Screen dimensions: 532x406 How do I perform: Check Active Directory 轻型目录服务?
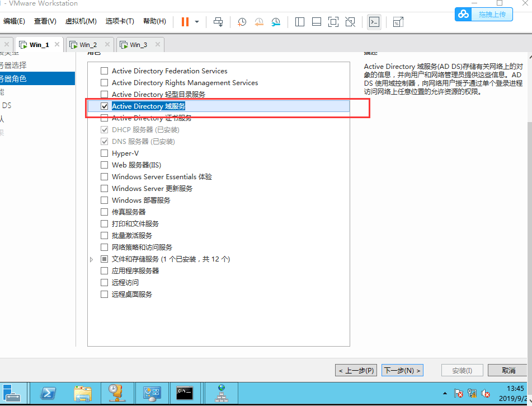pyautogui.click(x=105, y=95)
